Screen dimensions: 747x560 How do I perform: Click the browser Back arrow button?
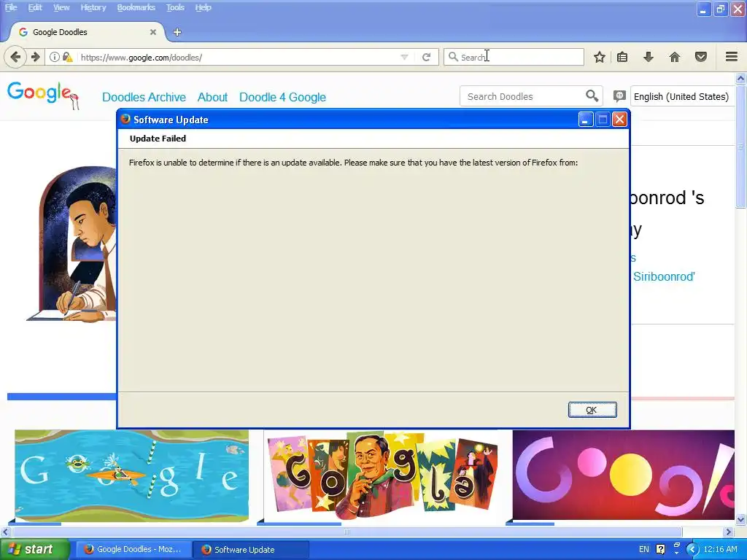point(15,57)
